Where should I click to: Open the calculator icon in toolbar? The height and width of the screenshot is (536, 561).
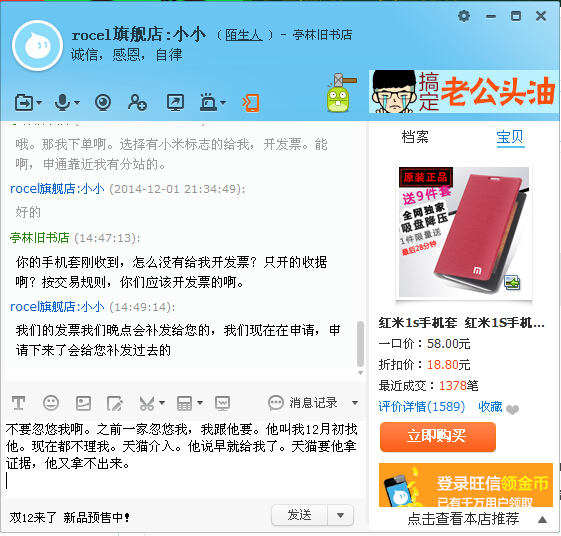pyautogui.click(x=185, y=403)
